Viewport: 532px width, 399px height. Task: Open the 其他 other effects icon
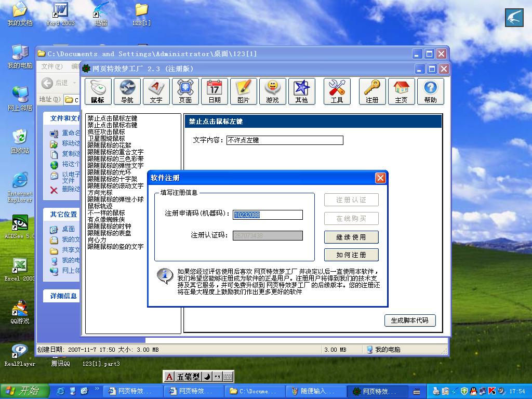(302, 91)
